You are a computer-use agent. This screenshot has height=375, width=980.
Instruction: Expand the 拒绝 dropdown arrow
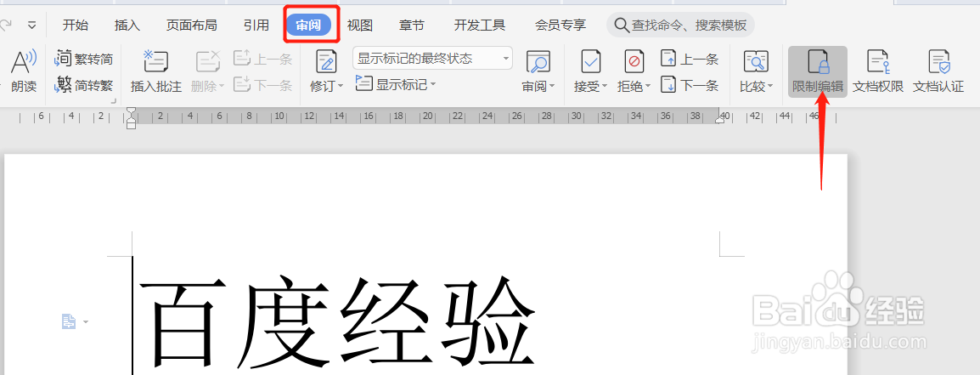coord(647,87)
